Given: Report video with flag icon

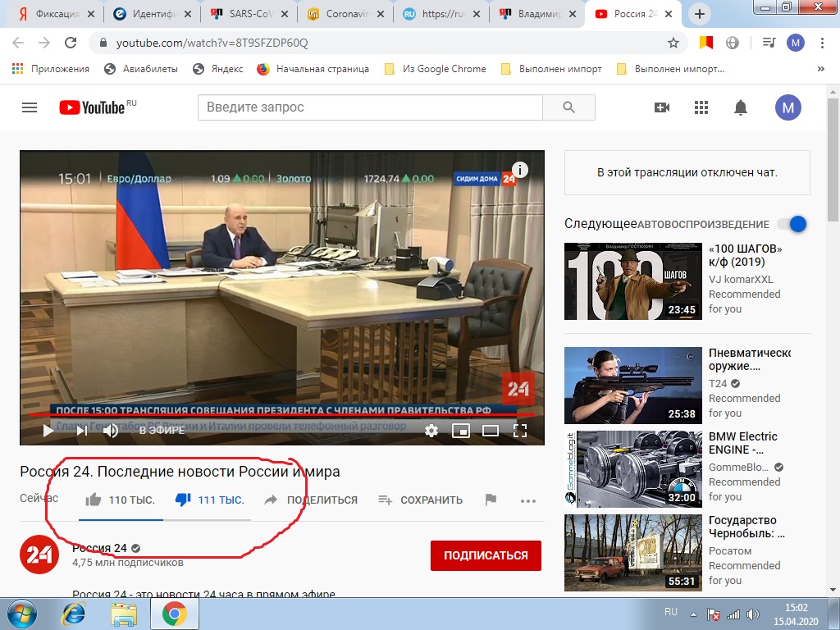Looking at the screenshot, I should (x=491, y=500).
